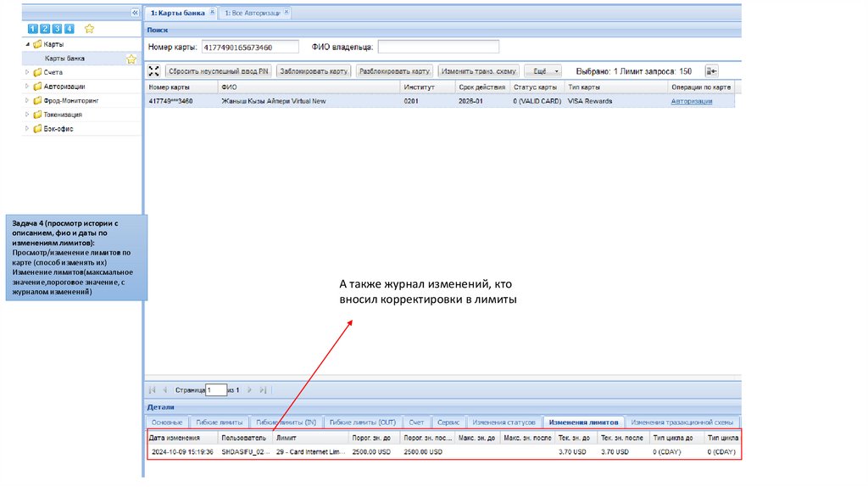Select numbered view icon 1
868x487 pixels.
pos(33,29)
